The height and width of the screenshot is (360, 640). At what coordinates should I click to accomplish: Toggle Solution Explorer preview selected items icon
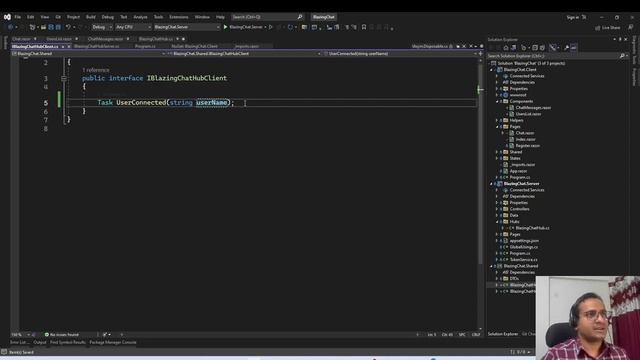[574, 48]
